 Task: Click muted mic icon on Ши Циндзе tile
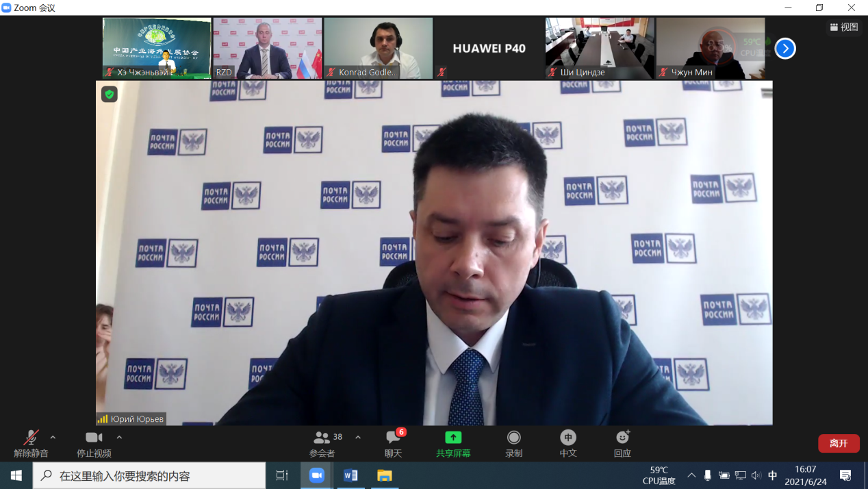pyautogui.click(x=552, y=72)
